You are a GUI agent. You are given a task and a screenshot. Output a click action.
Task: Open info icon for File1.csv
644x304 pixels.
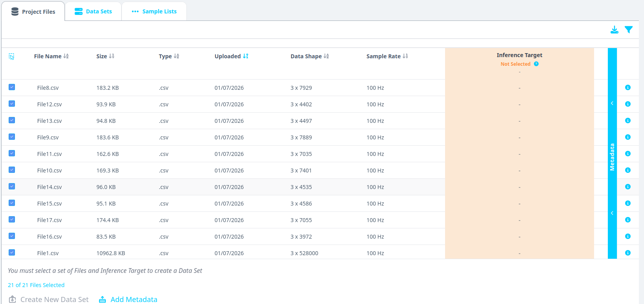627,253
